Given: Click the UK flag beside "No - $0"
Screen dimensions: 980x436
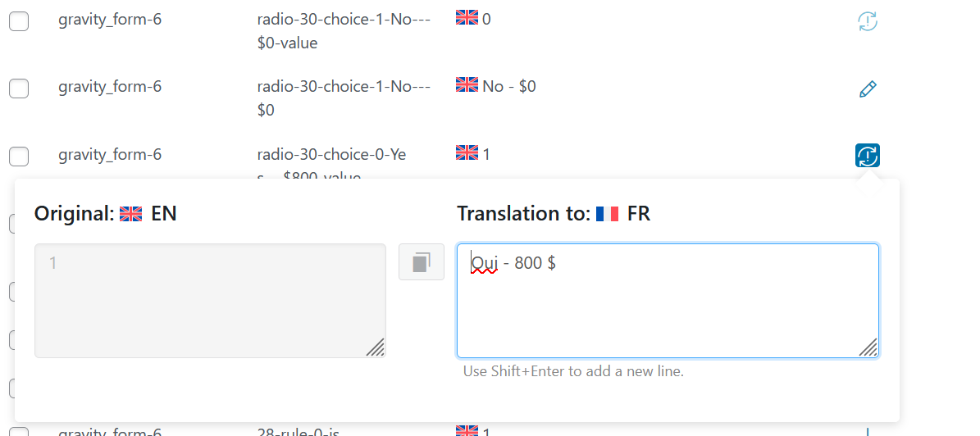Looking at the screenshot, I should point(467,85).
